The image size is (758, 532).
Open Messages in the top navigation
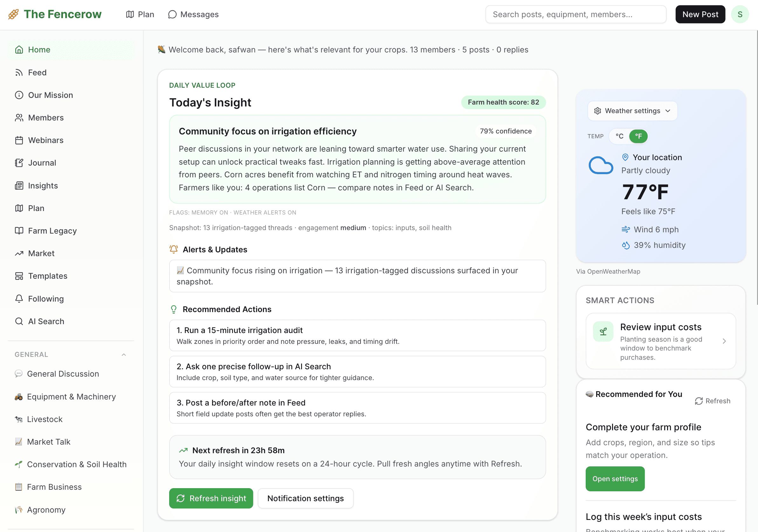(x=193, y=15)
